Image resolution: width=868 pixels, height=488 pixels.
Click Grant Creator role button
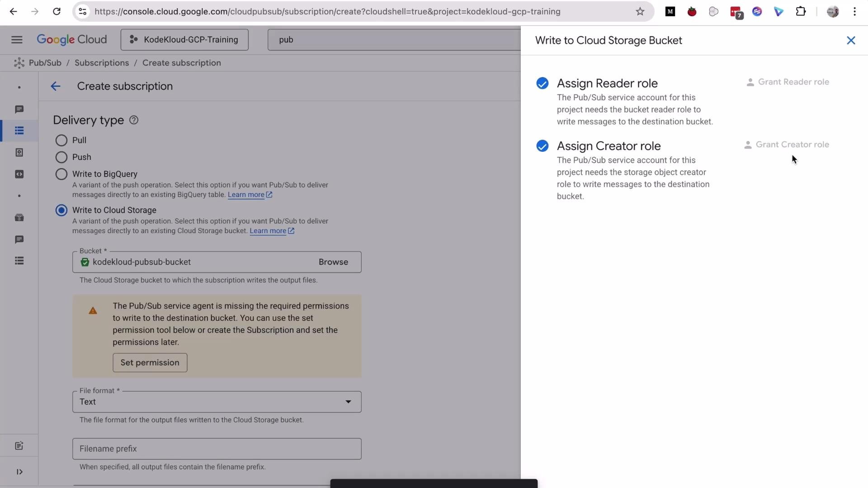pos(787,145)
